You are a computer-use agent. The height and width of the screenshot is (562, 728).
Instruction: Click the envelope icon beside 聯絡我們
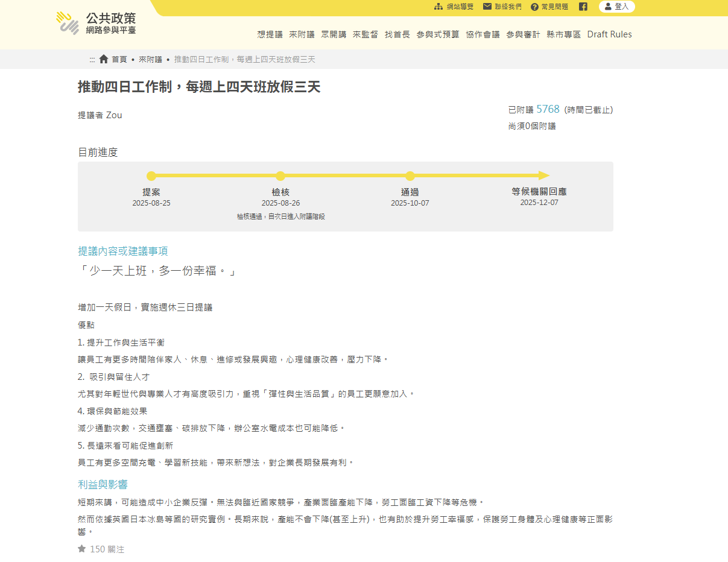[x=487, y=7]
